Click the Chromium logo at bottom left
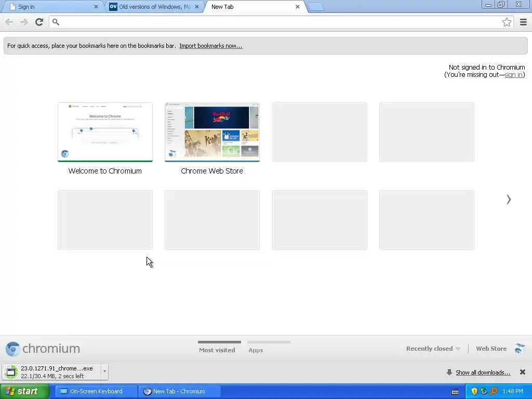The image size is (532, 399). [43, 349]
